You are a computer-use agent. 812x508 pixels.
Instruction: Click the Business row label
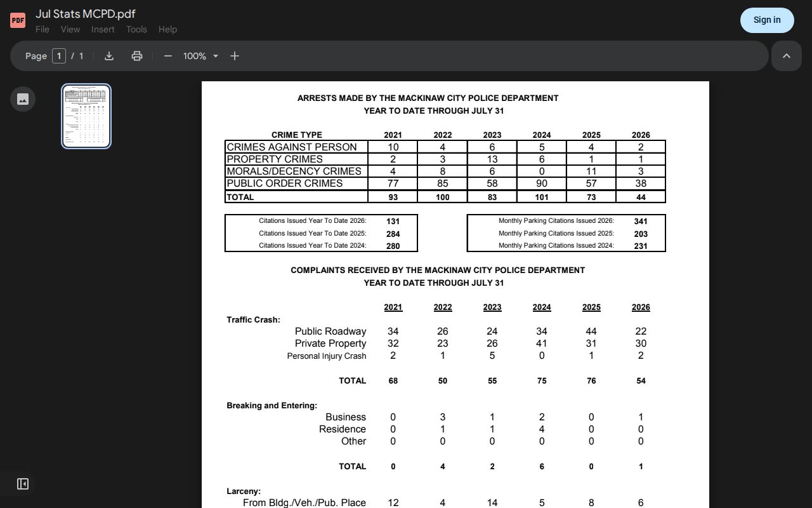(x=346, y=417)
